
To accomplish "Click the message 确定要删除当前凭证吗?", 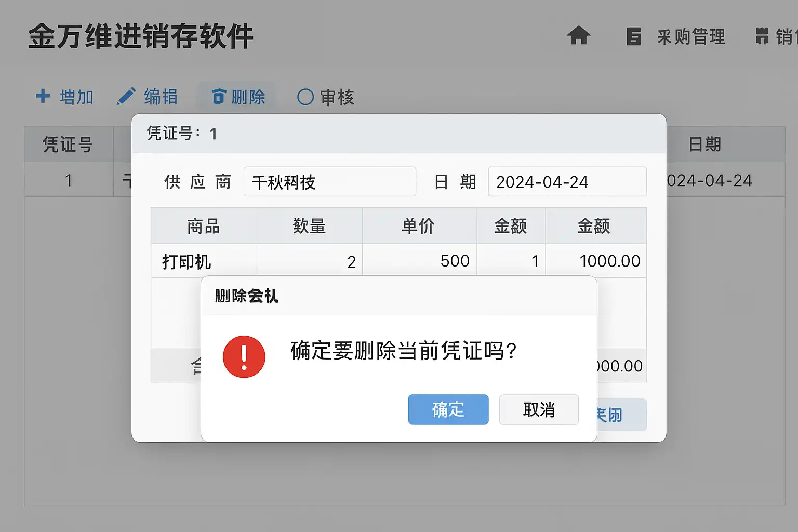I will [404, 351].
